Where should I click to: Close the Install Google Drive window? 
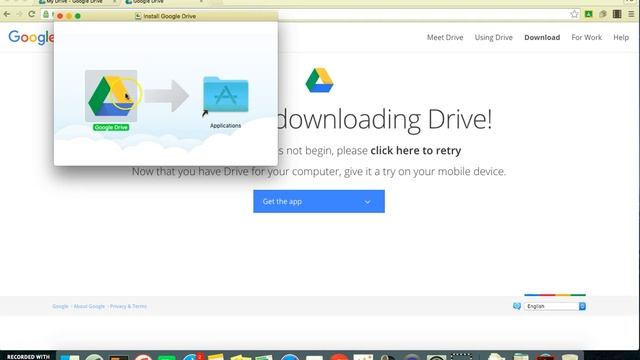(60, 16)
